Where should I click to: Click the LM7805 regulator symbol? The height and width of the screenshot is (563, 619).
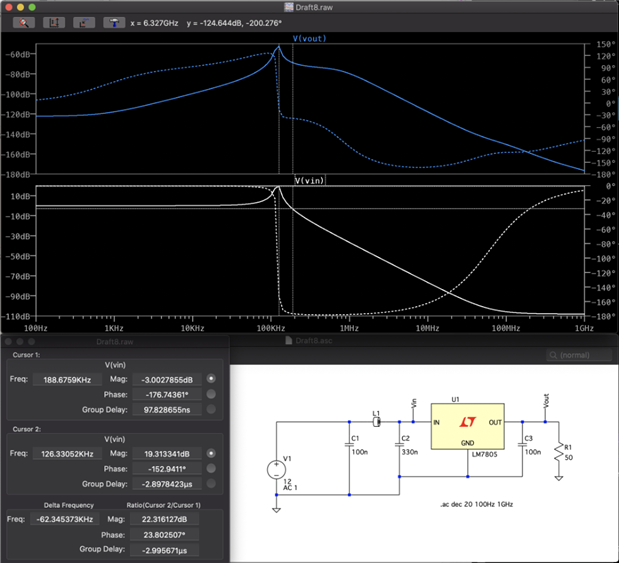pyautogui.click(x=467, y=424)
